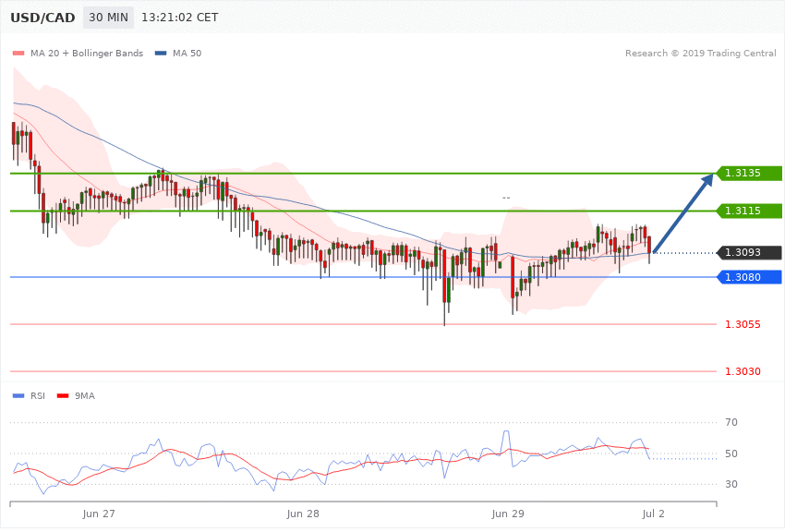Image resolution: width=785 pixels, height=532 pixels.
Task: Click the blue MA 50 legend swatch
Action: (x=161, y=53)
